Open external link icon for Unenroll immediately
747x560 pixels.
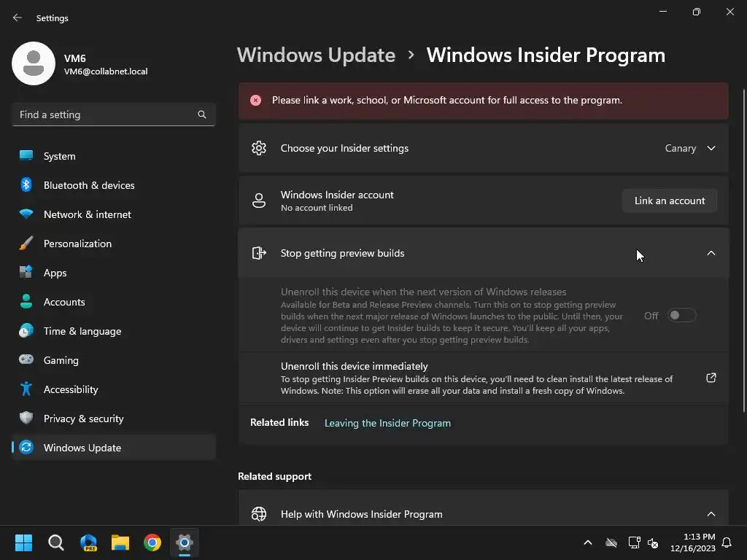click(711, 378)
